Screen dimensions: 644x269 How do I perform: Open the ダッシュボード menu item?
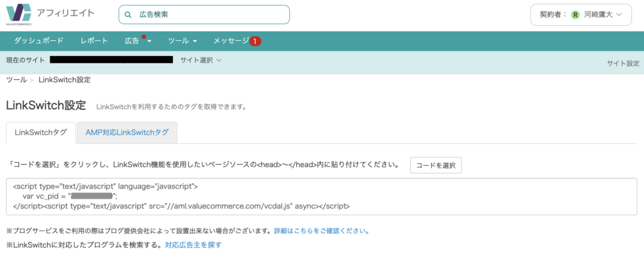[x=39, y=41]
